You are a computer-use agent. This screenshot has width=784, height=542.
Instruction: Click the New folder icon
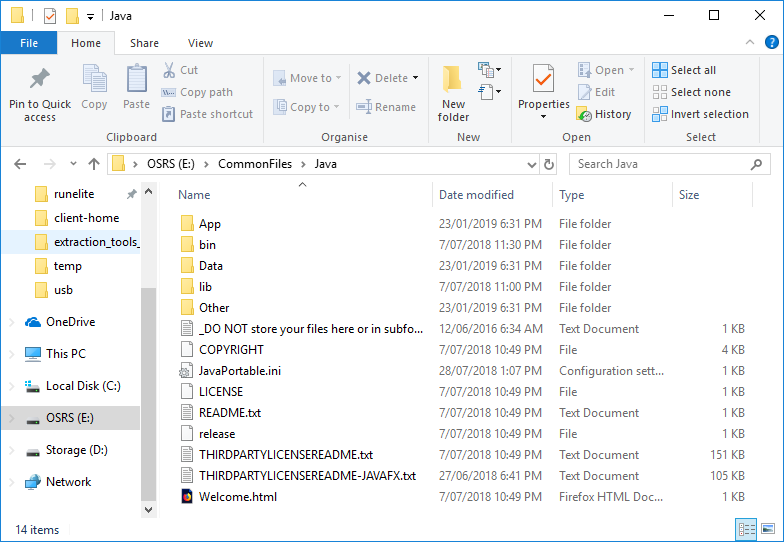pos(453,80)
